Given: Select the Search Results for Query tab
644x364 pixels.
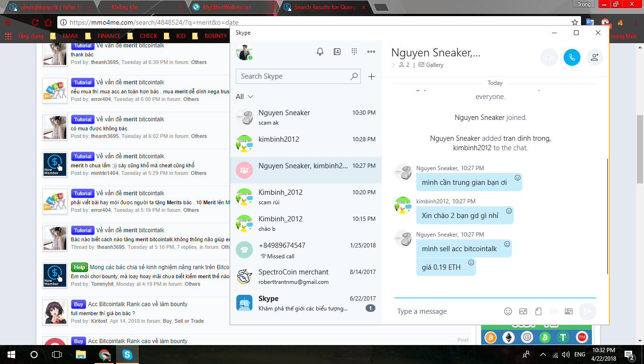Looking at the screenshot, I should point(324,7).
